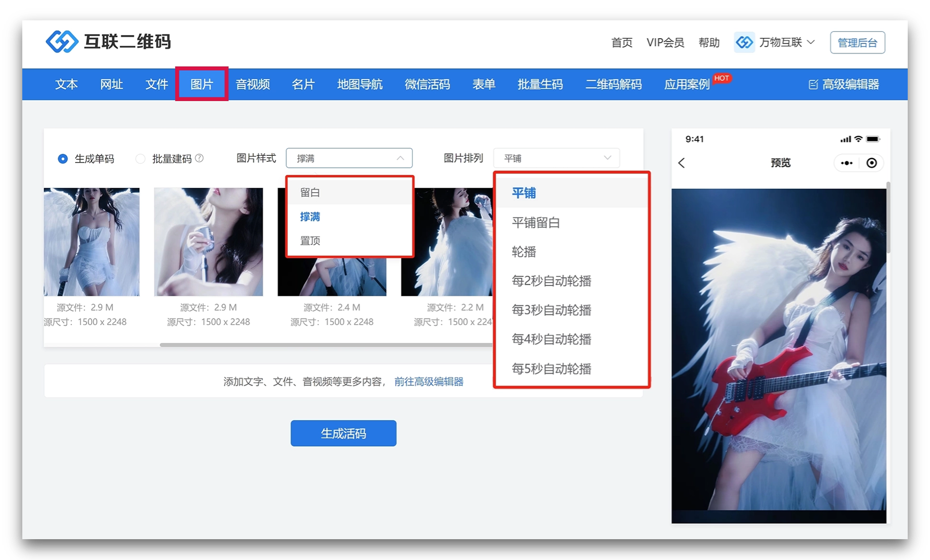Viewport: 930px width, 560px height.
Task: Open the VIP会员 page
Action: click(665, 43)
